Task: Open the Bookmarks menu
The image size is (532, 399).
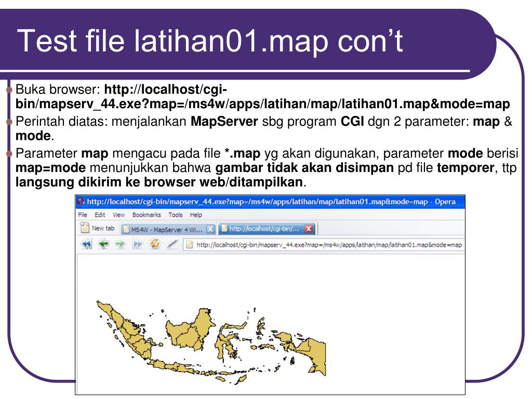Action: (147, 215)
